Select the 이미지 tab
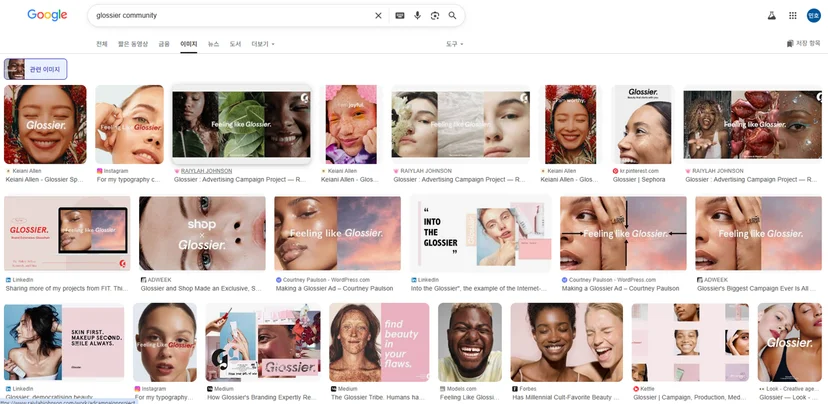This screenshot has width=828, height=404. [x=189, y=44]
